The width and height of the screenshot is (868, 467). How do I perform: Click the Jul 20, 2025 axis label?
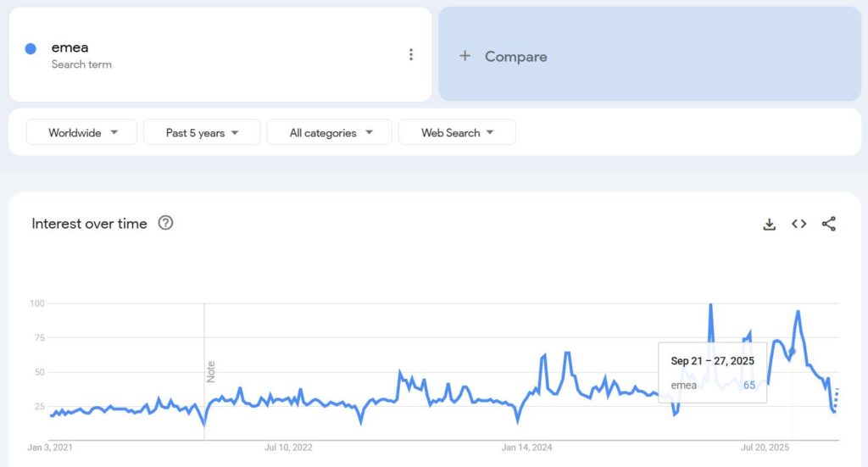(765, 447)
